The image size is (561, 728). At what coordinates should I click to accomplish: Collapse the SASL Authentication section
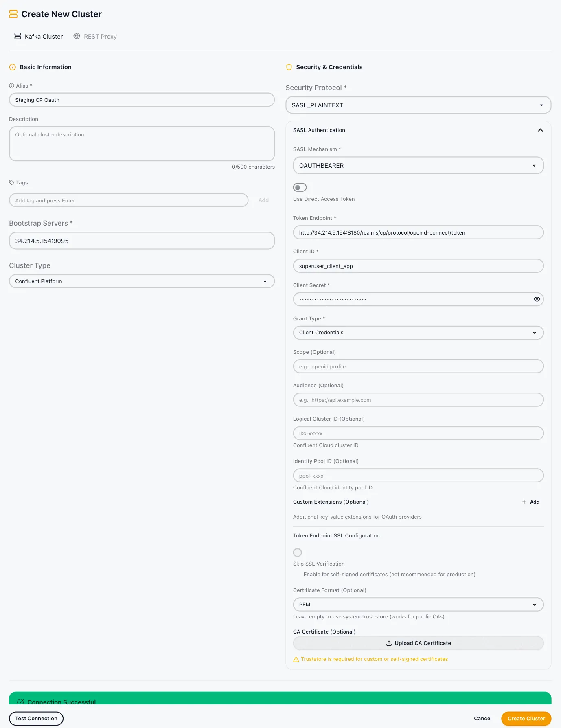pos(540,130)
